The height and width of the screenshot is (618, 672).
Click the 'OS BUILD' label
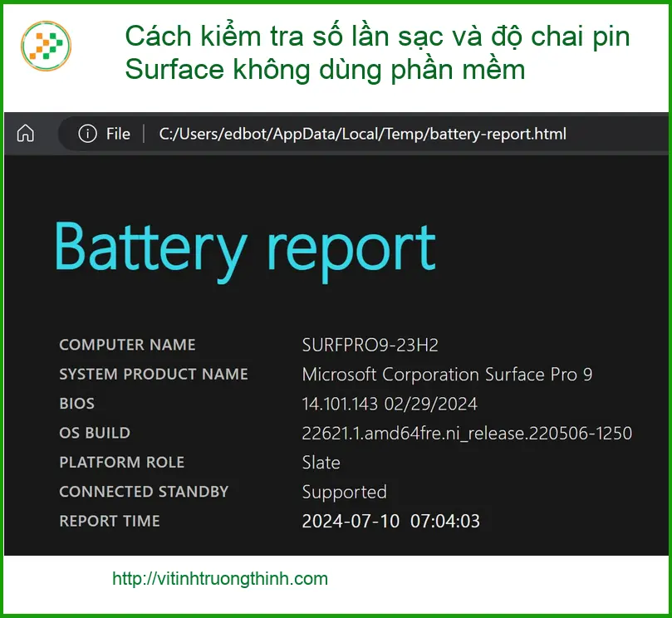[95, 433]
